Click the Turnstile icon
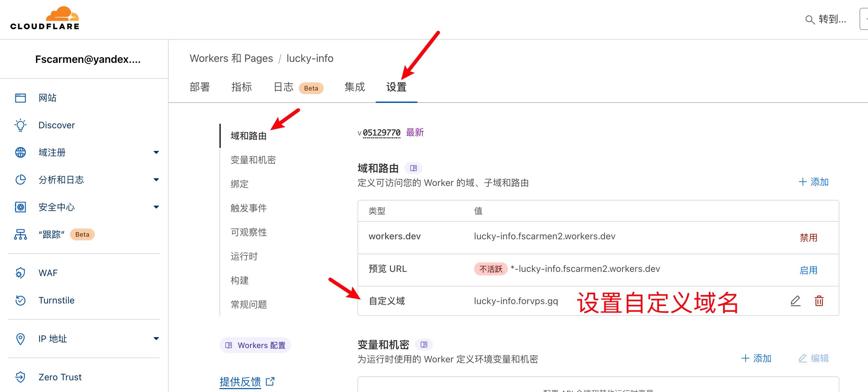Viewport: 868px width, 392px height. point(21,300)
